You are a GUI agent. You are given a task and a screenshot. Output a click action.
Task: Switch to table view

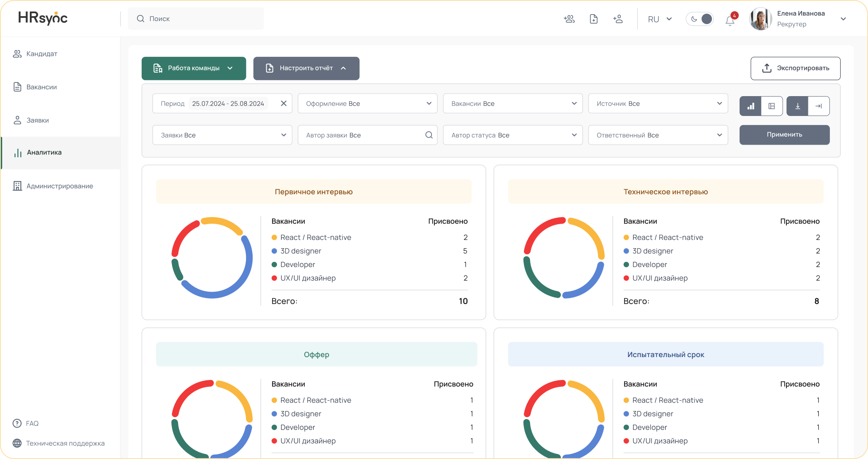point(772,106)
